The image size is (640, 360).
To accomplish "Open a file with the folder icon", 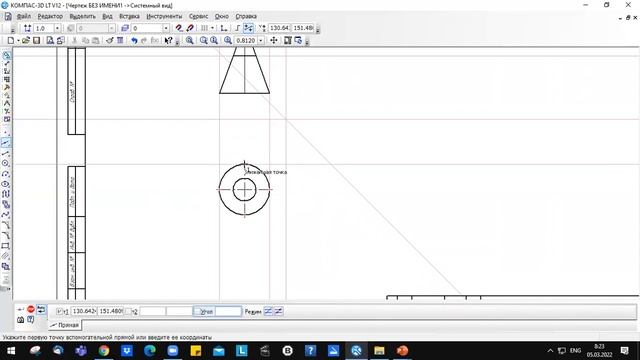I will point(26,40).
